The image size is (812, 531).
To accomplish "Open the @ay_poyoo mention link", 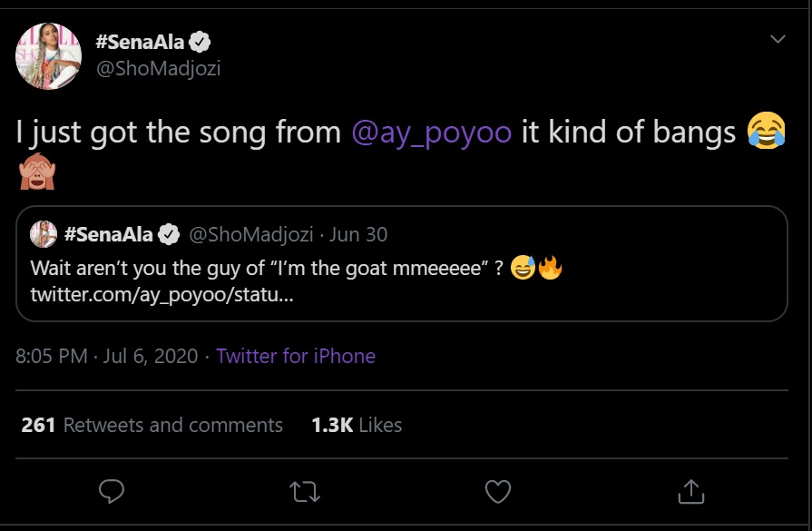I will click(x=432, y=133).
